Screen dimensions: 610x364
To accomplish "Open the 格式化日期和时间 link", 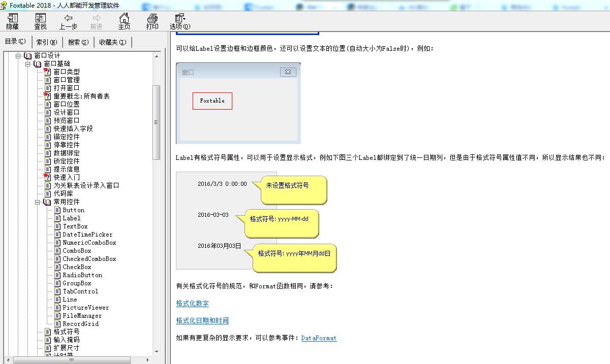I will pyautogui.click(x=202, y=320).
